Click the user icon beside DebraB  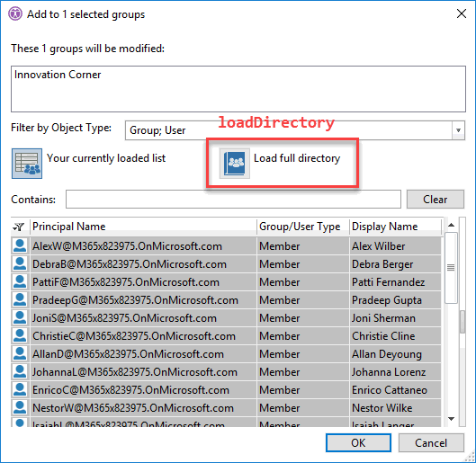tap(20, 263)
